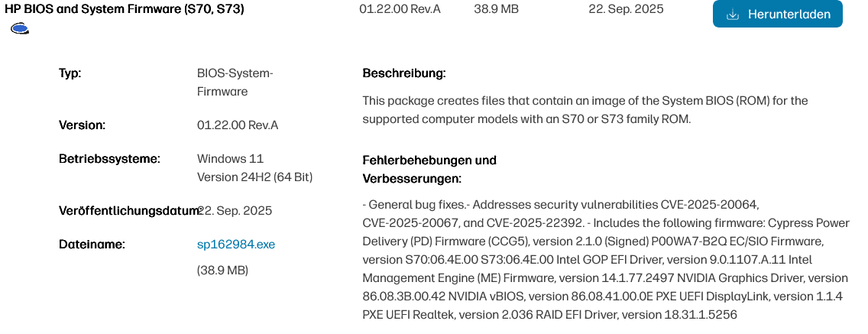Click the download arrow icon inside Herunterladen
868x334 pixels.
tap(733, 15)
